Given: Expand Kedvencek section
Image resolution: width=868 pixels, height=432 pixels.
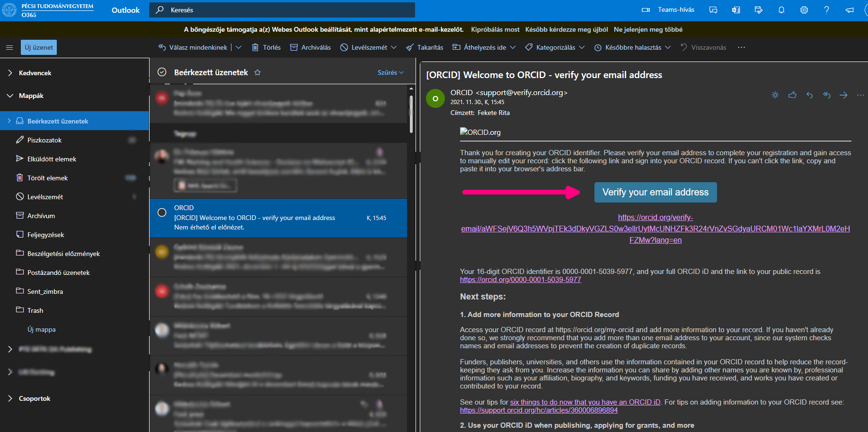Looking at the screenshot, I should tap(10, 73).
